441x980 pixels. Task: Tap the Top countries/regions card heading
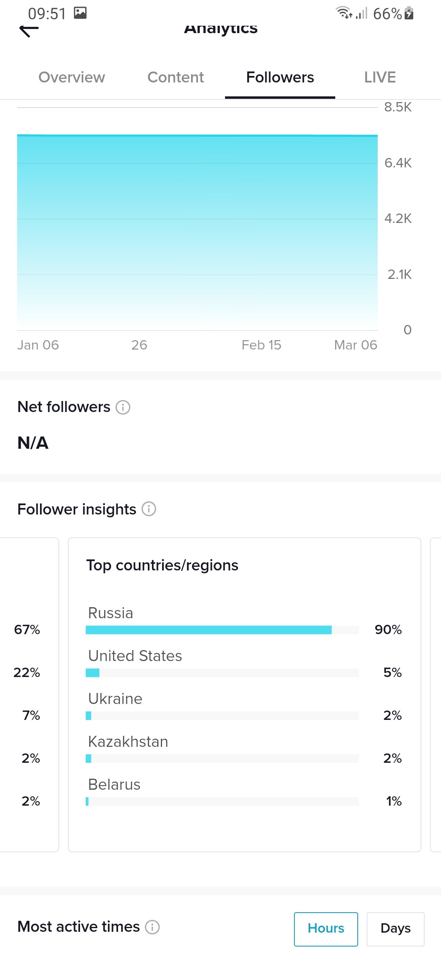162,565
